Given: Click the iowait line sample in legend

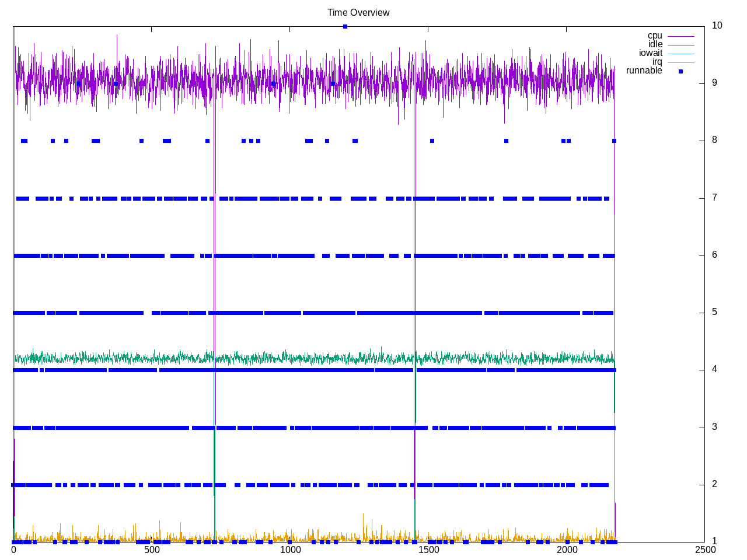Looking at the screenshot, I should [x=680, y=54].
